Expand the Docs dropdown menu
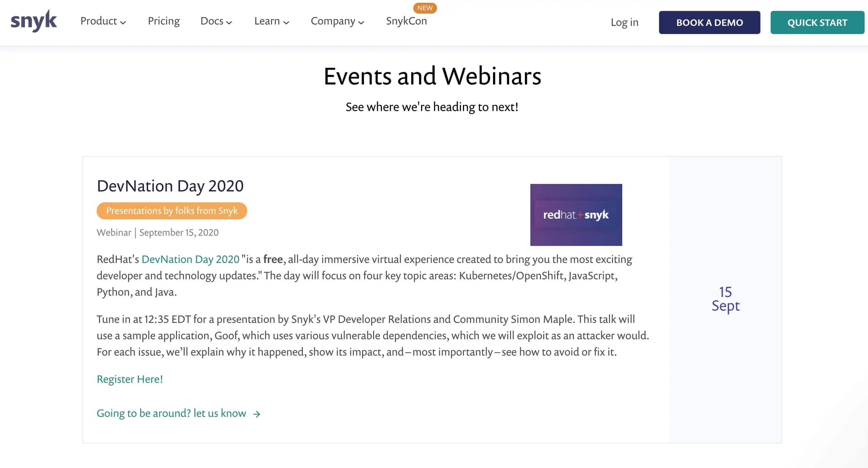The width and height of the screenshot is (868, 468). [216, 21]
